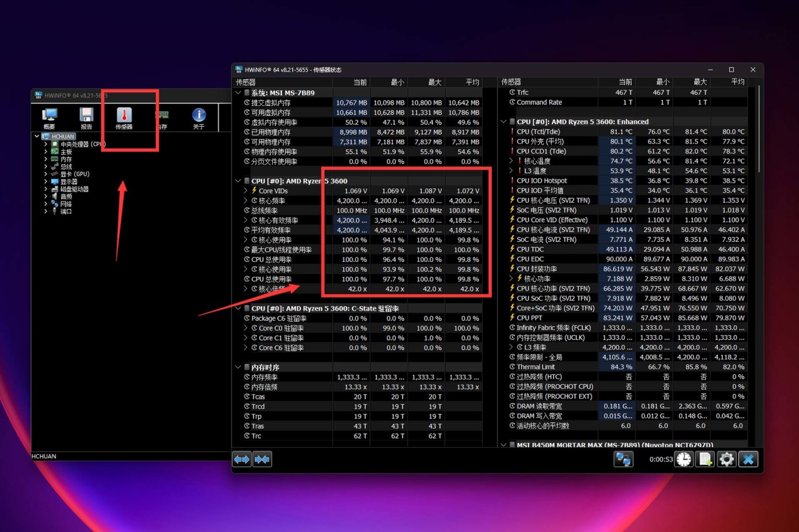
Task: Collapse the 内存时序 sensor group
Action: [x=238, y=367]
